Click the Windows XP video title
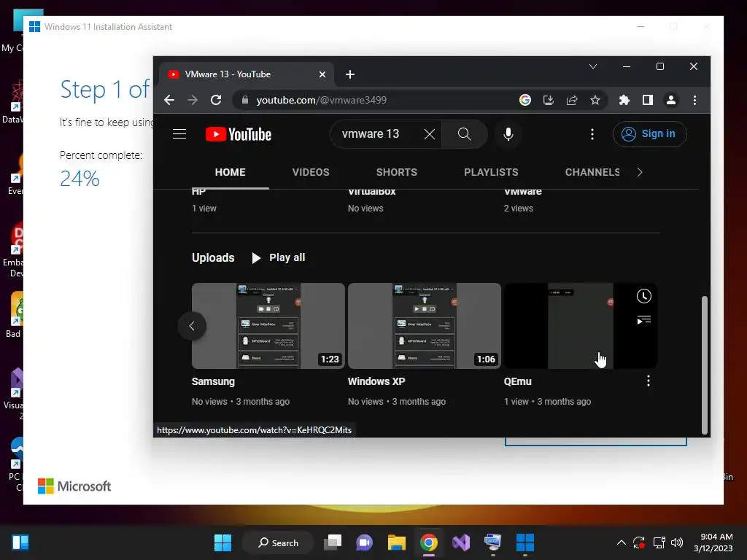Viewport: 747px width, 560px height. click(376, 381)
